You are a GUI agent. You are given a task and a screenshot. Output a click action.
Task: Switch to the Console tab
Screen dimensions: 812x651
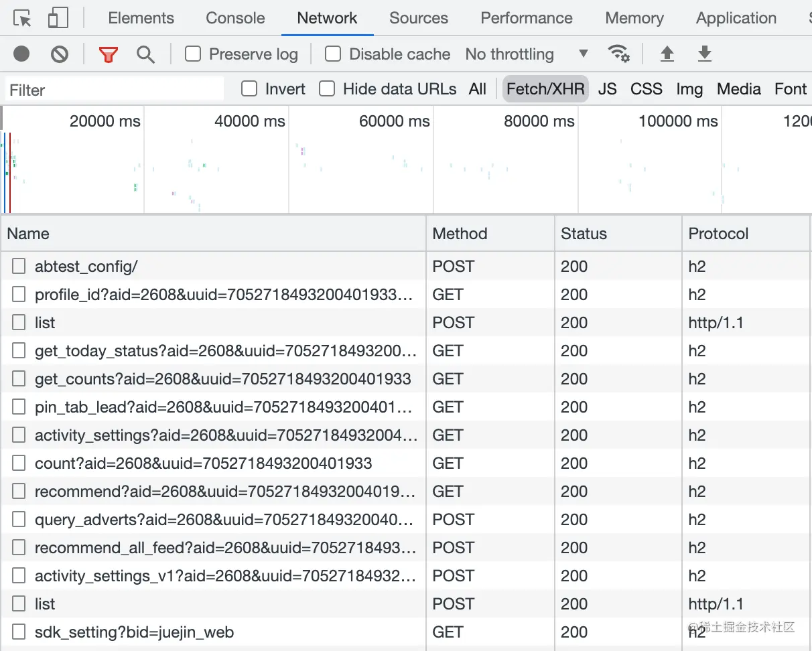pos(235,18)
